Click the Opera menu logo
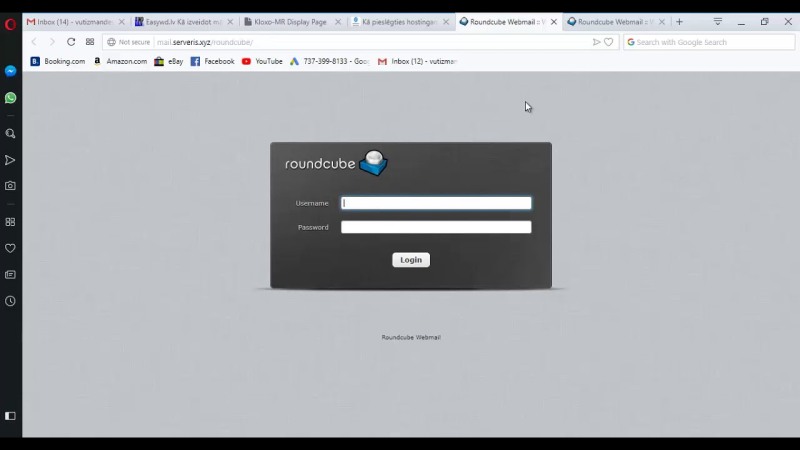 10,22
